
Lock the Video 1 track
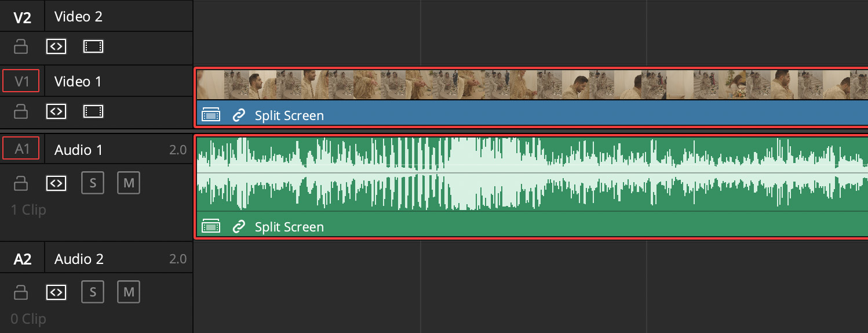[21, 111]
